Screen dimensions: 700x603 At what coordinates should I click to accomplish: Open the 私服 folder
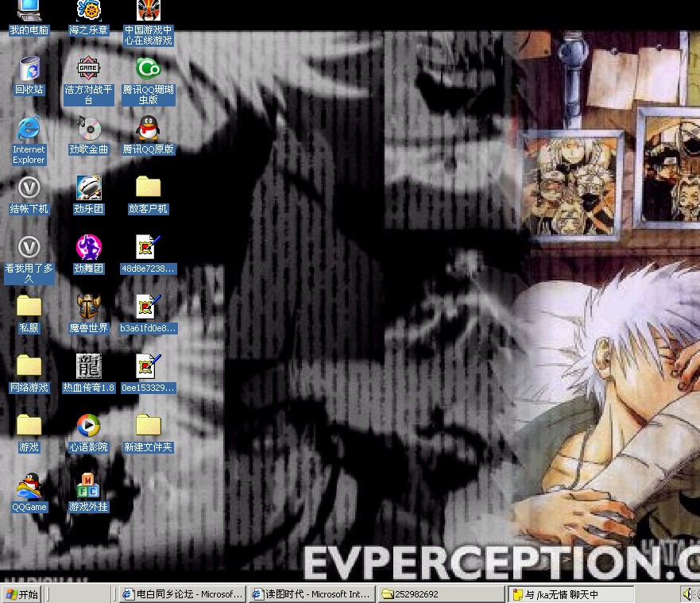coord(29,307)
